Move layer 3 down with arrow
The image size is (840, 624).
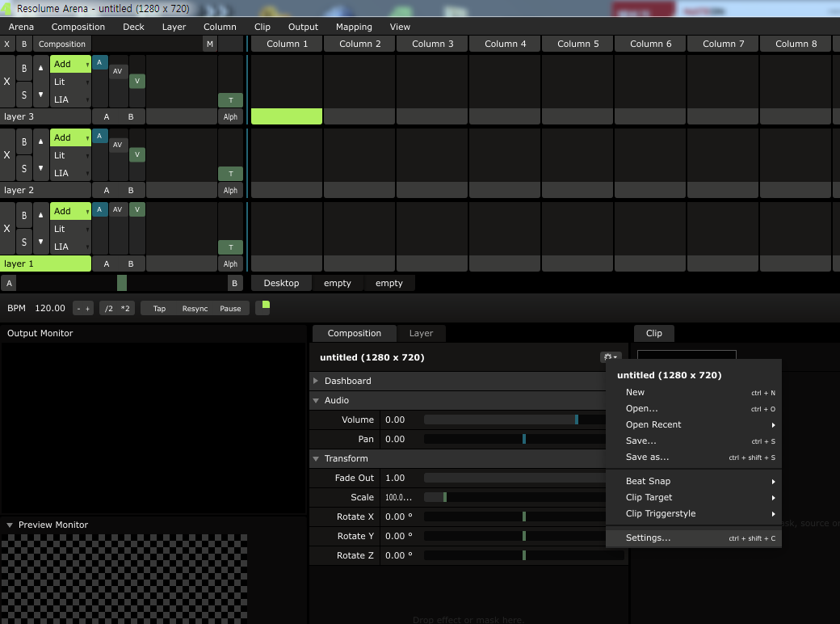click(x=40, y=95)
